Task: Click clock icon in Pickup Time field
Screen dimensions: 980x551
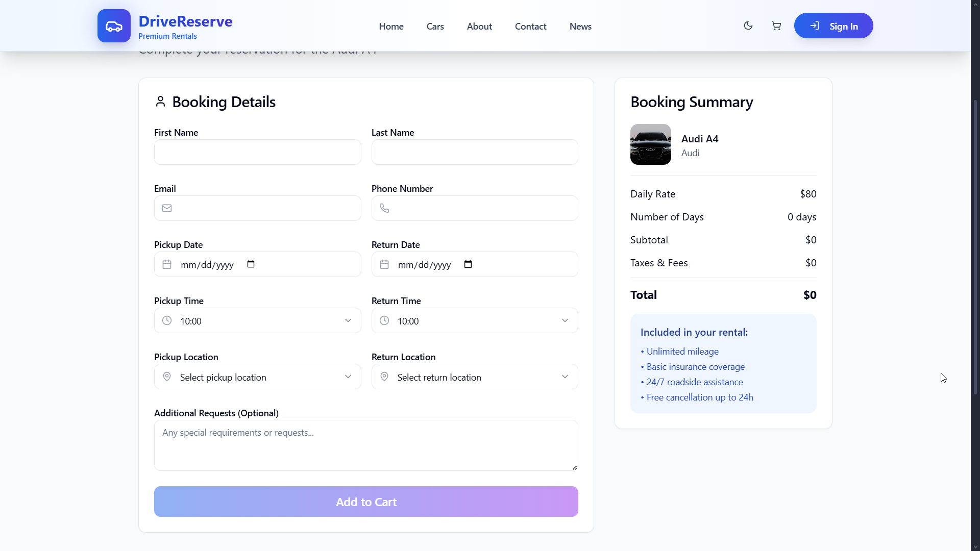Action: 167,320
